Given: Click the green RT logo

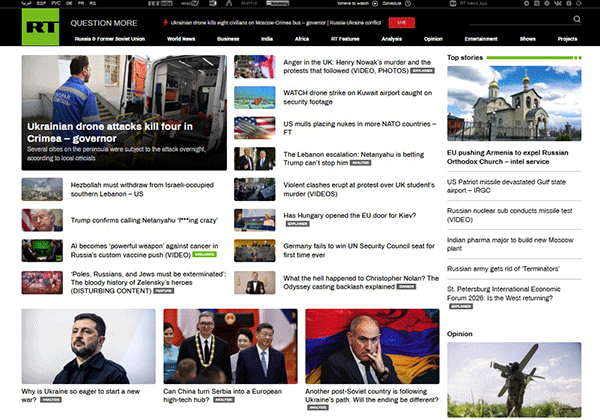Looking at the screenshot, I should [41, 27].
